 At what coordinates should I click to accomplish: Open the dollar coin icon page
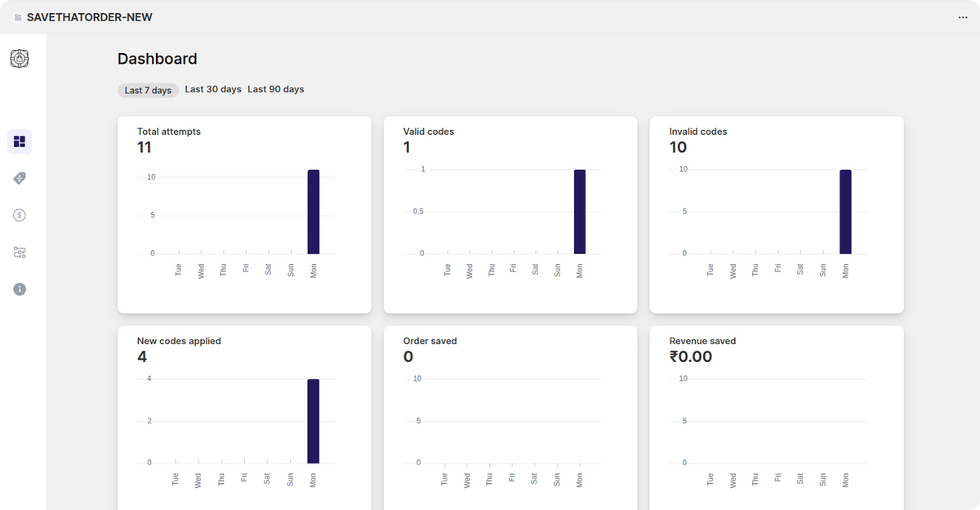click(x=20, y=215)
